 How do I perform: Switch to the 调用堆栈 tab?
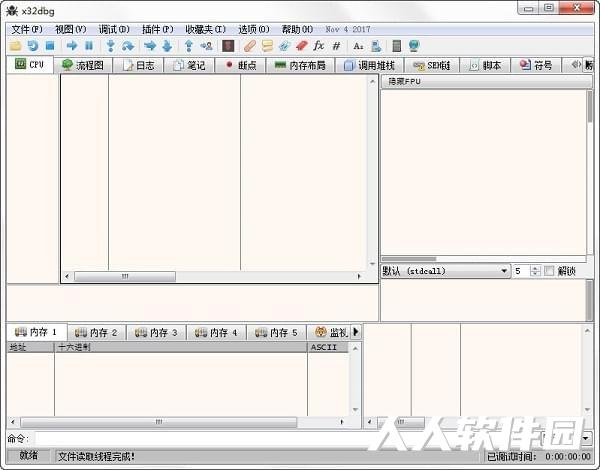click(369, 65)
